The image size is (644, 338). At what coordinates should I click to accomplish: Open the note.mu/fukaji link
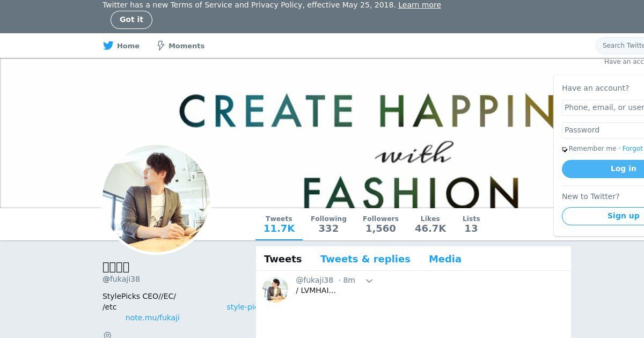152,318
